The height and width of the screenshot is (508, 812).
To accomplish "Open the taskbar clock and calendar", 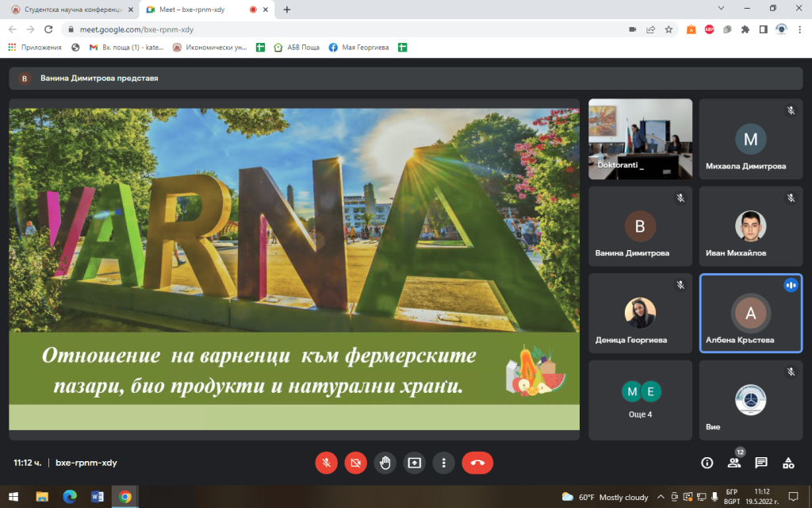I will (x=762, y=497).
